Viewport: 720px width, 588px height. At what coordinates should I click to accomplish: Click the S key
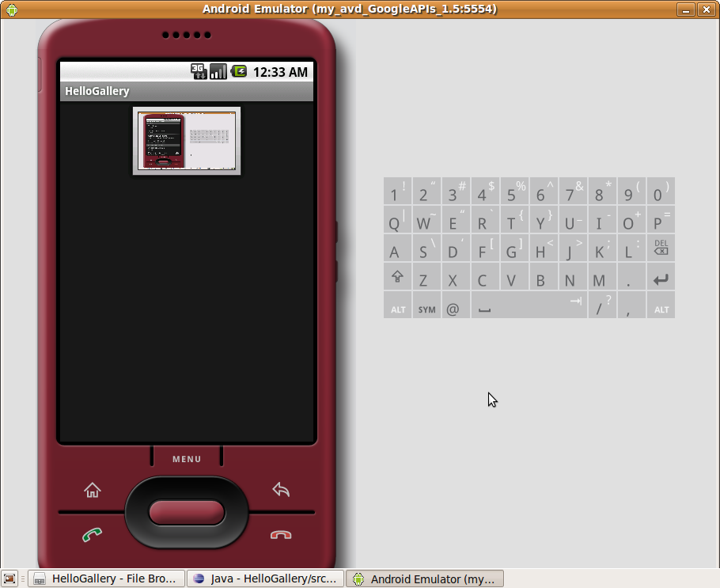427,248
